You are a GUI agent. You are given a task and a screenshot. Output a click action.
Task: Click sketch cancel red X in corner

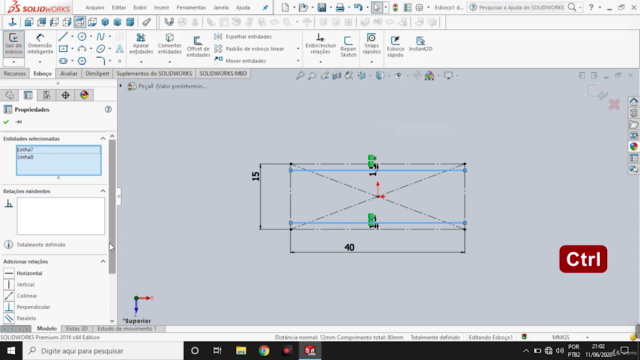point(614,104)
